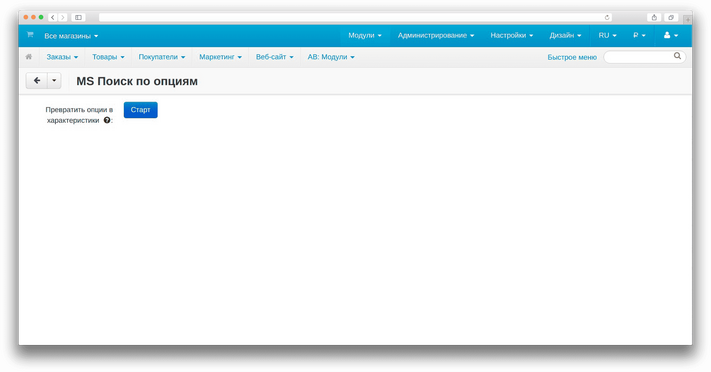The width and height of the screenshot is (711, 372).
Task: Open the Маркетинг menu
Action: [x=220, y=57]
